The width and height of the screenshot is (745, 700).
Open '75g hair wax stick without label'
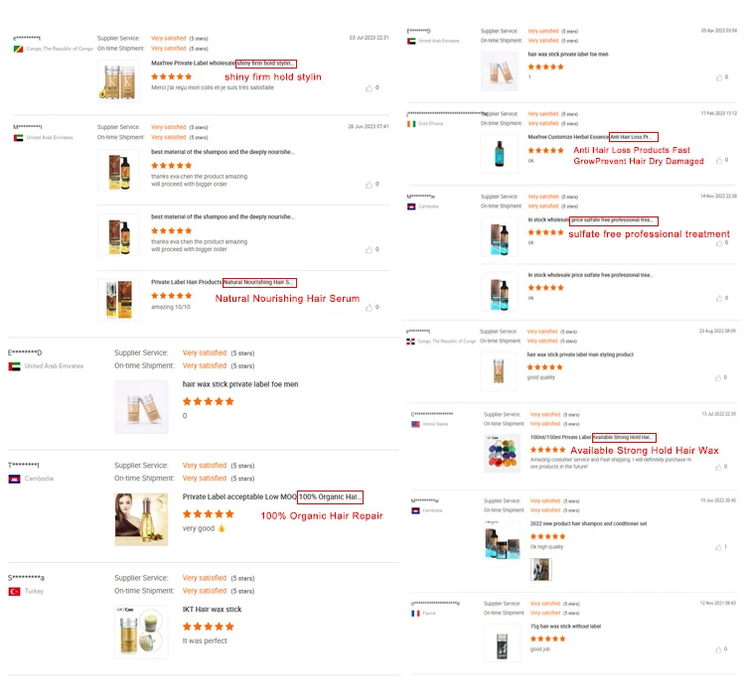pyautogui.click(x=564, y=627)
